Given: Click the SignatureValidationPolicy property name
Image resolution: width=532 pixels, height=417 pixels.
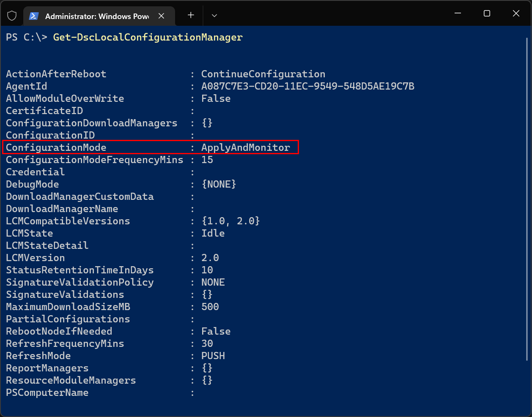Looking at the screenshot, I should pos(80,283).
